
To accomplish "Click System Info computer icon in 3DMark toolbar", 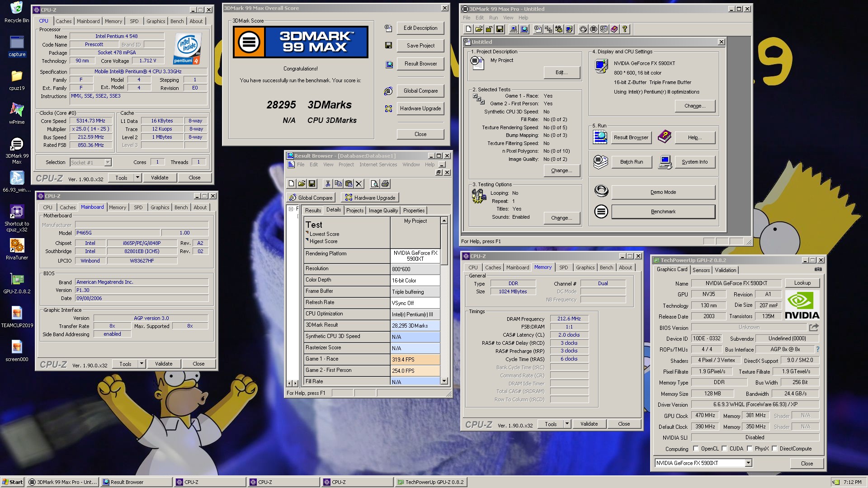I will (x=514, y=29).
